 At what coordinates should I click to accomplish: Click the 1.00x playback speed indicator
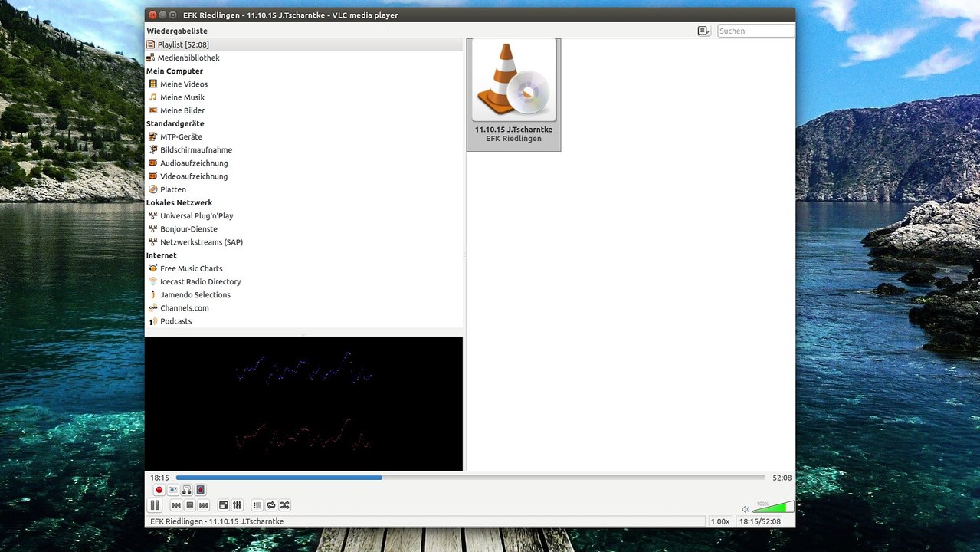(x=720, y=521)
